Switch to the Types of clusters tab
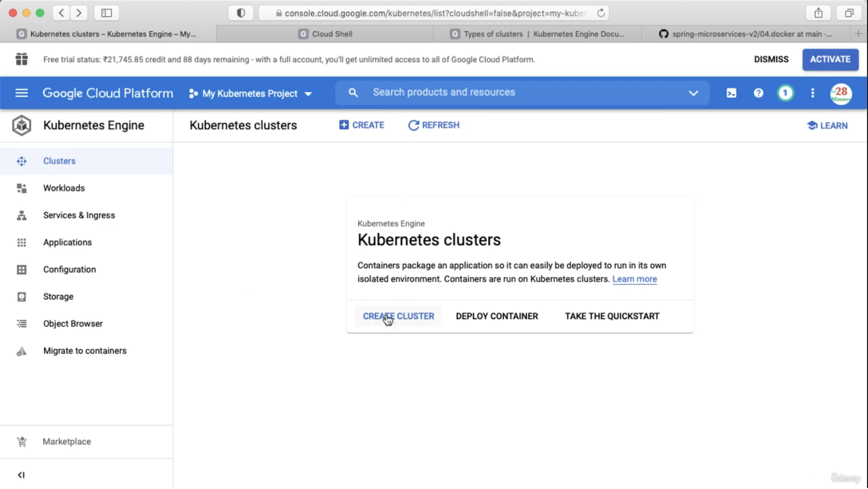868x489 pixels. [538, 34]
